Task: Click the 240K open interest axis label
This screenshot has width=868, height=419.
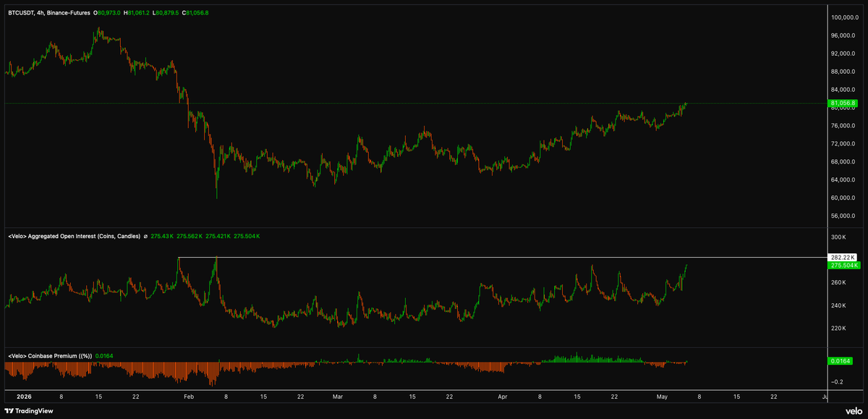Action: click(838, 306)
